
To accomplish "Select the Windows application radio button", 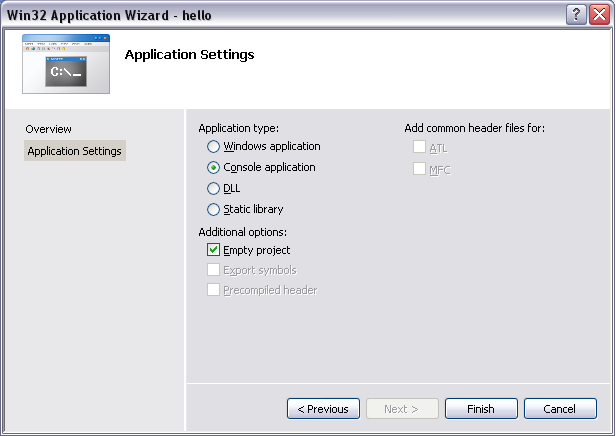I will tap(213, 147).
